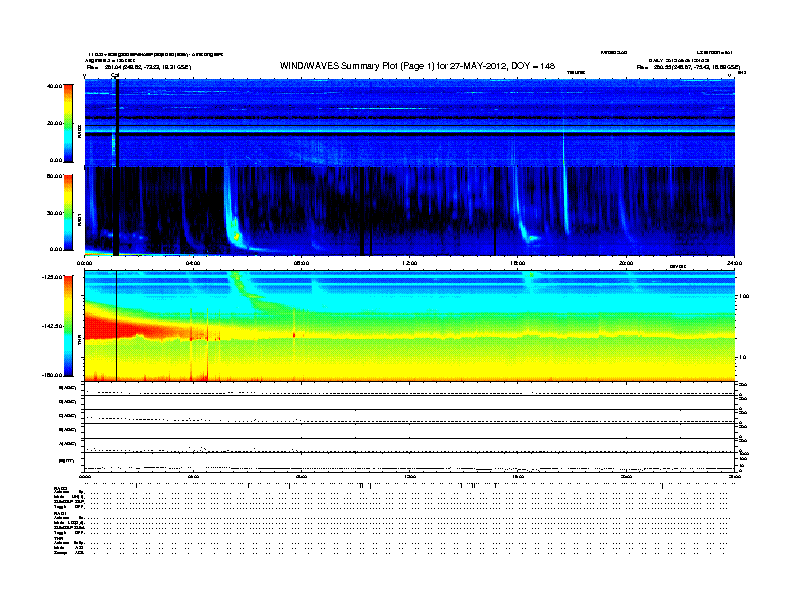The width and height of the screenshot is (792, 612).
Task: Click the 20:00 time label under RAD1 panel
Action: coord(626,263)
